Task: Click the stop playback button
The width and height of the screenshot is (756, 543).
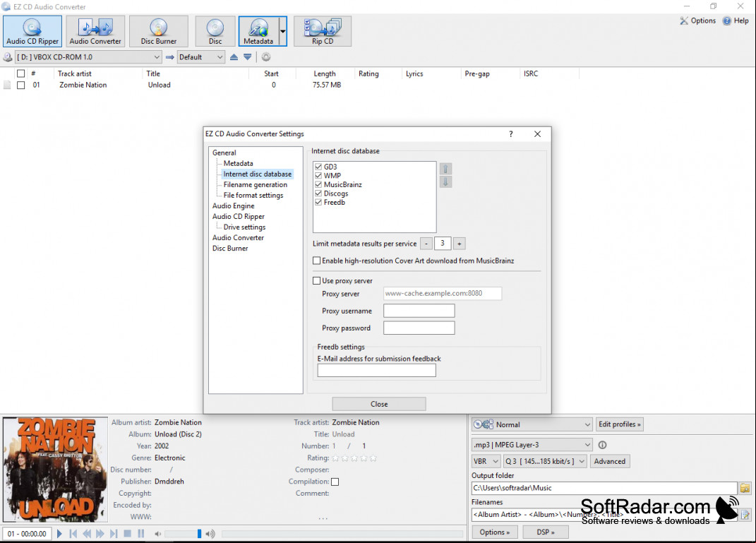Action: tap(127, 533)
